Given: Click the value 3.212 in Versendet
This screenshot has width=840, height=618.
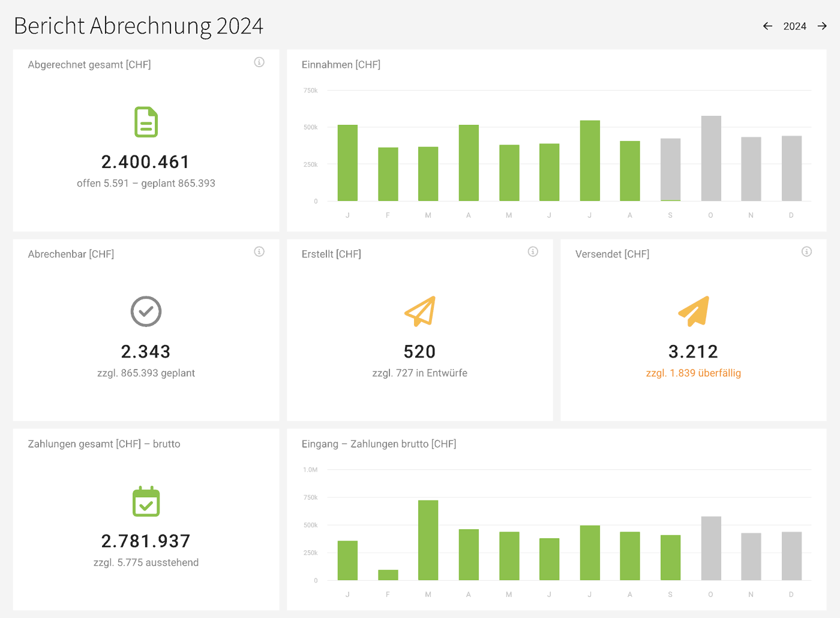Looking at the screenshot, I should (x=694, y=352).
